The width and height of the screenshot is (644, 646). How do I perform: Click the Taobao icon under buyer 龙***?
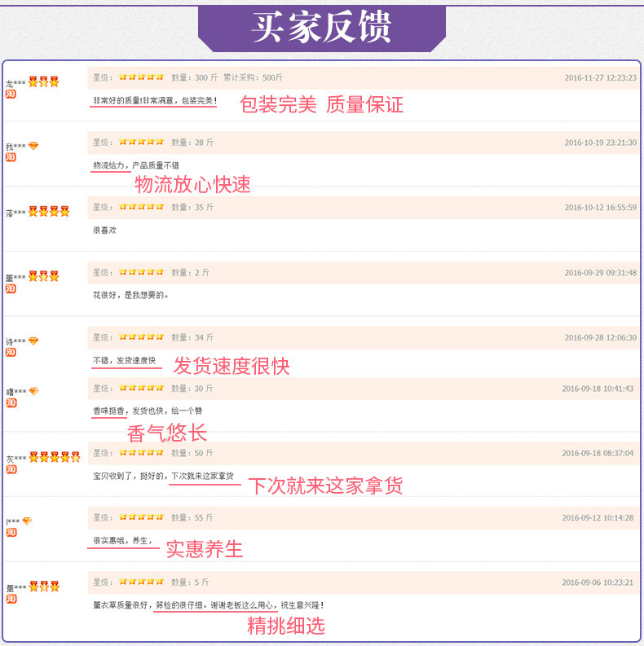coord(11,94)
